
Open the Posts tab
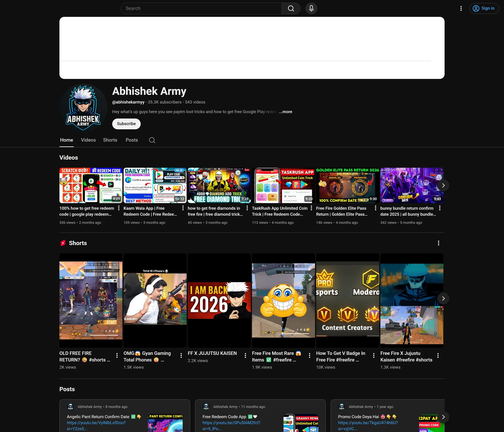pyautogui.click(x=132, y=140)
